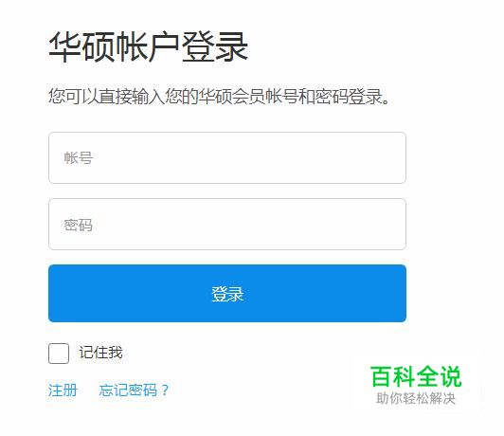Select the empty area inside the password box

point(249,224)
